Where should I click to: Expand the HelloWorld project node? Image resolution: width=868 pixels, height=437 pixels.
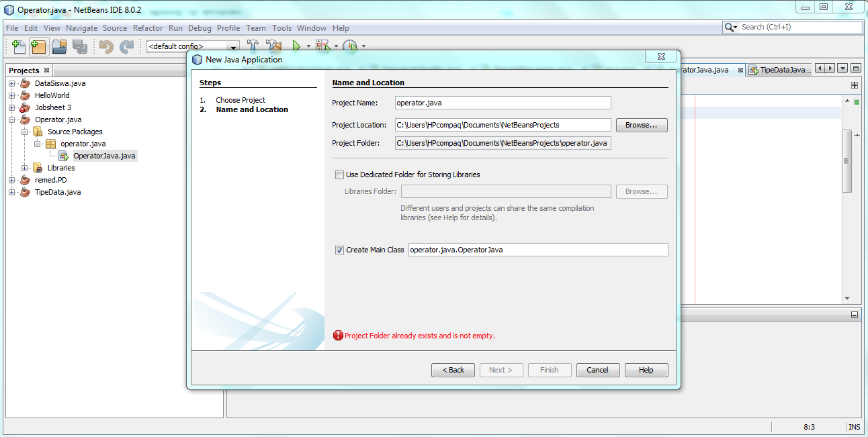[x=11, y=95]
